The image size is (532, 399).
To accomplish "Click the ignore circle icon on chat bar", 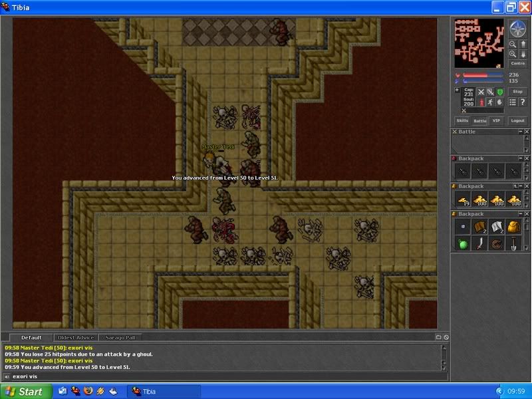I will click(x=446, y=337).
